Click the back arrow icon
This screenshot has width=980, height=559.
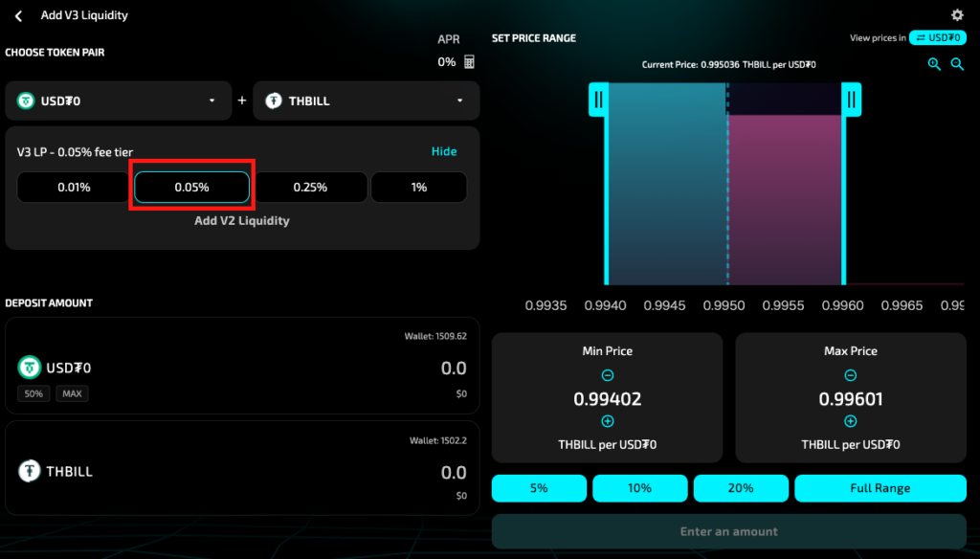coord(18,16)
